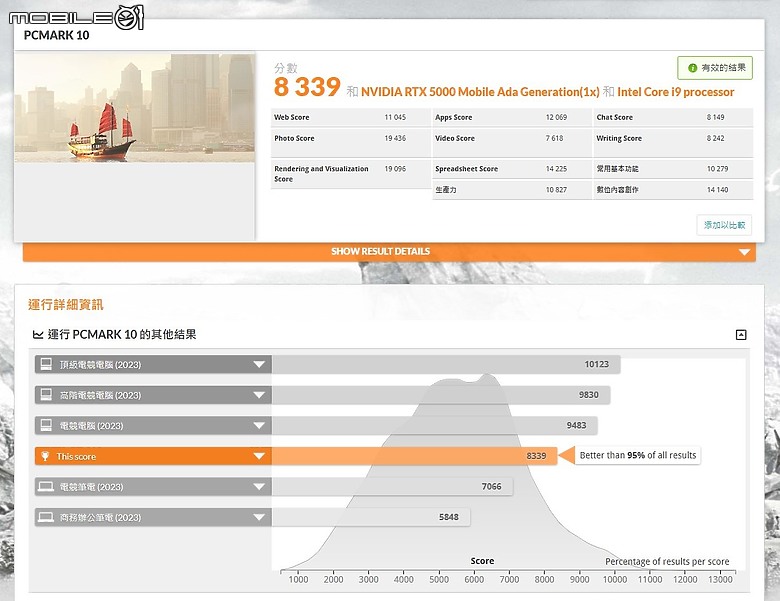780x601 pixels.
Task: Click the 5848 score bar
Action: (371, 517)
